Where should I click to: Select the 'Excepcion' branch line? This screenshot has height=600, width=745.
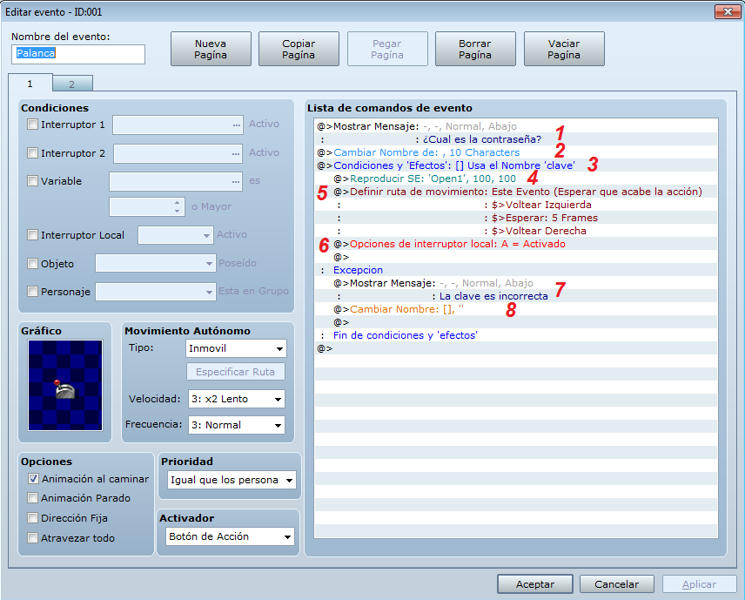coord(516,270)
